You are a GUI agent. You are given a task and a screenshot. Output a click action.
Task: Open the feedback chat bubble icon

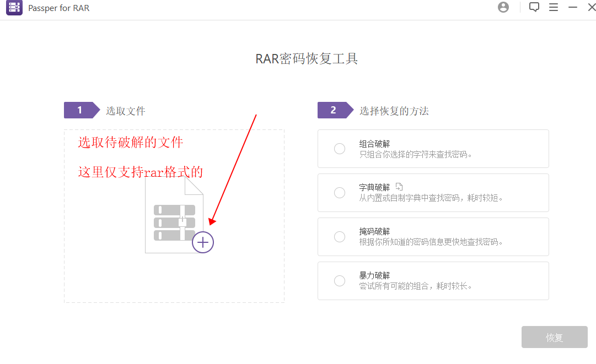click(534, 8)
